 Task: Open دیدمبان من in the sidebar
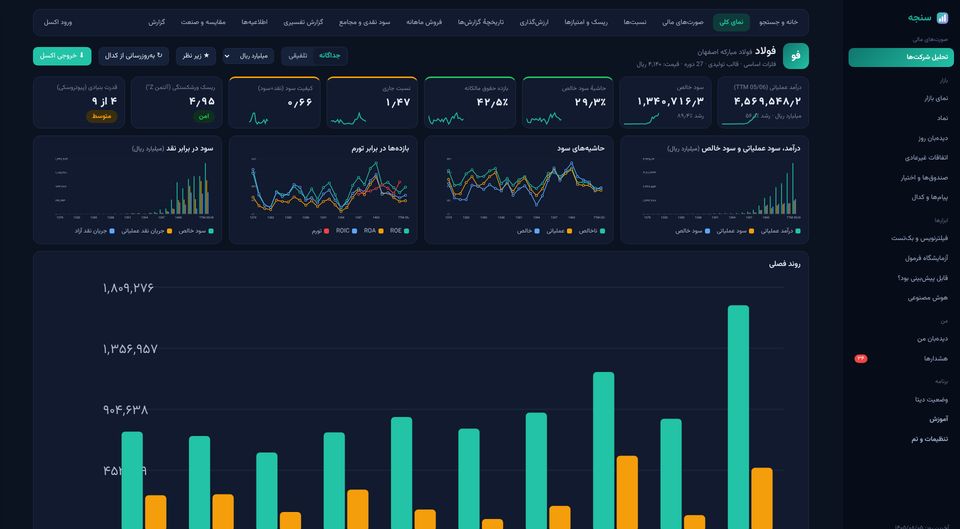point(901,339)
